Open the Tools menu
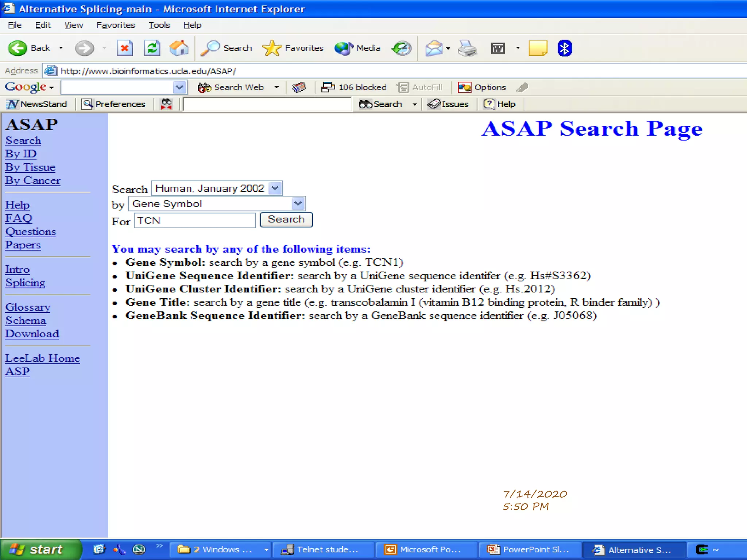This screenshot has width=747, height=560. pyautogui.click(x=159, y=25)
